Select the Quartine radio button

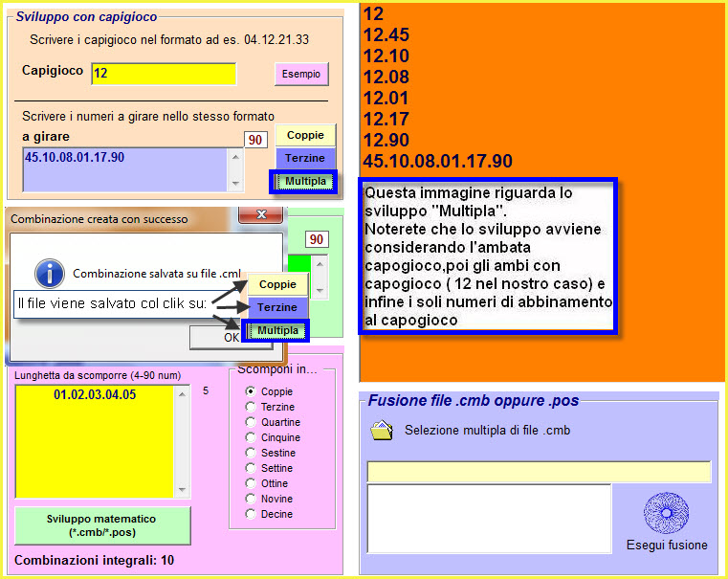coord(251,422)
